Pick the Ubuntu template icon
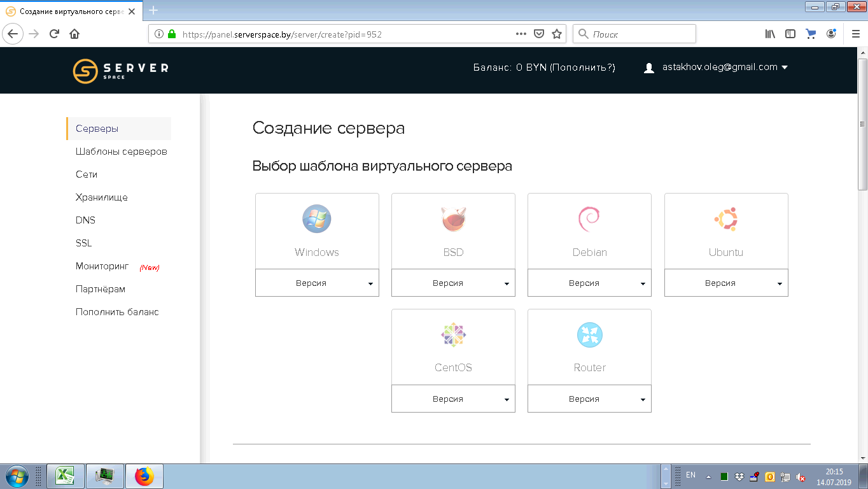868x489 pixels. pyautogui.click(x=725, y=219)
